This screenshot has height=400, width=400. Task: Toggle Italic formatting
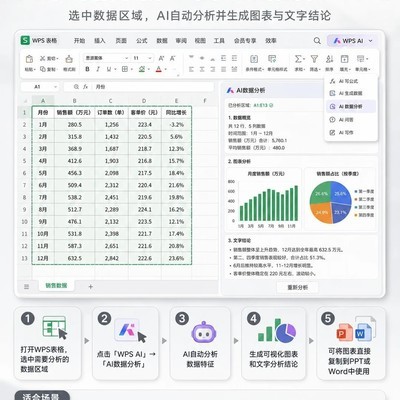[x=98, y=69]
